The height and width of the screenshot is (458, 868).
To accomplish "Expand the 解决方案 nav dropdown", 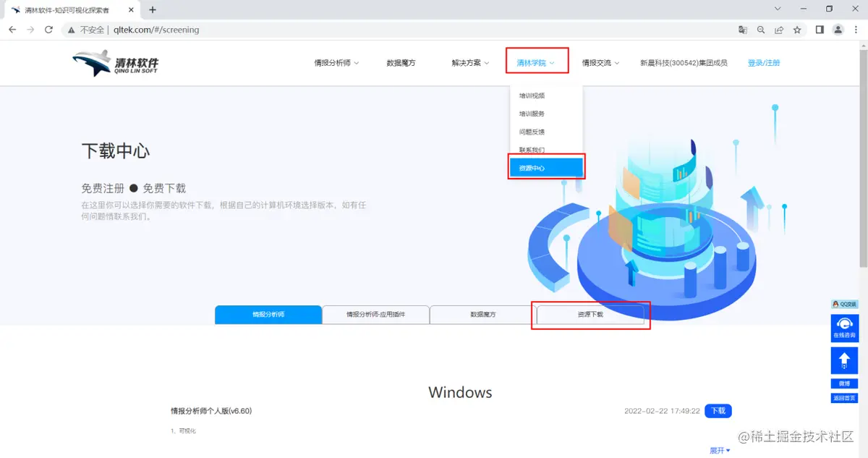I will (x=470, y=63).
